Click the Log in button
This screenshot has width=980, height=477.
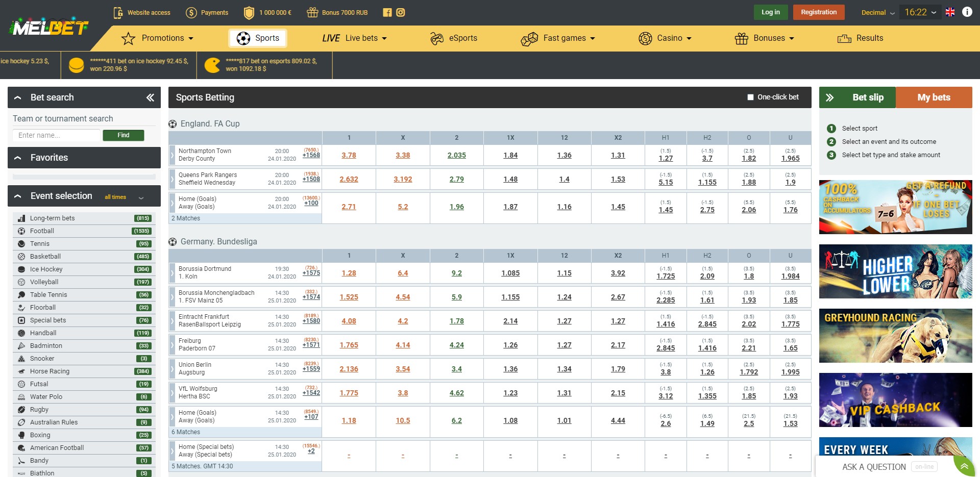[771, 12]
